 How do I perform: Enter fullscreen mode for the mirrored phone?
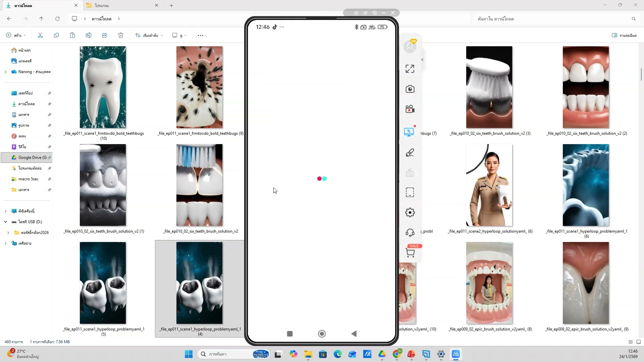(x=410, y=68)
